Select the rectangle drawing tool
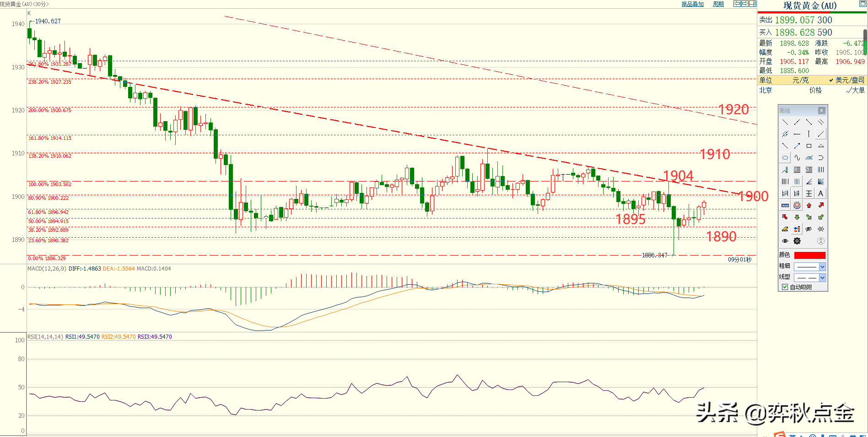The image size is (868, 437). click(809, 146)
